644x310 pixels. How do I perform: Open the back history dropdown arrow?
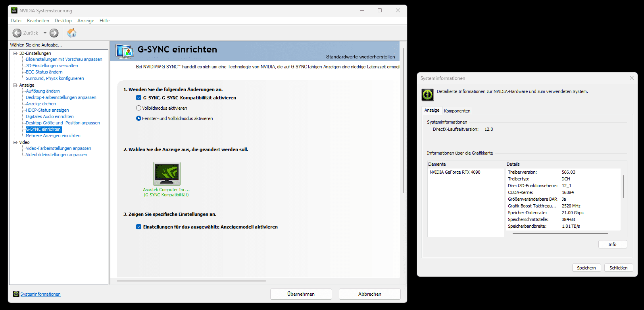click(45, 33)
